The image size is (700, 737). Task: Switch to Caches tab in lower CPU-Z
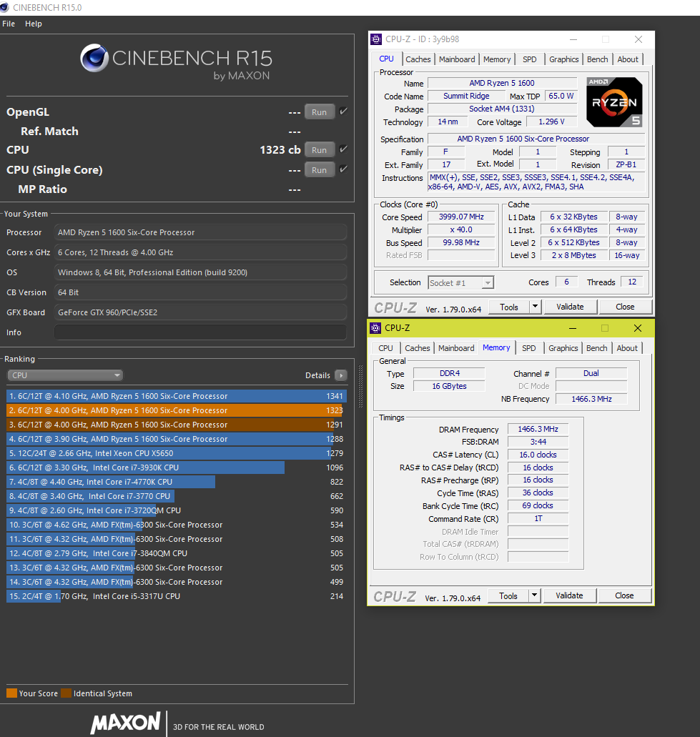418,348
